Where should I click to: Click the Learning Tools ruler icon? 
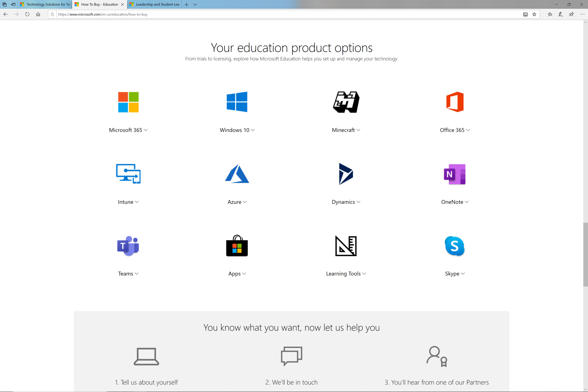(x=346, y=246)
